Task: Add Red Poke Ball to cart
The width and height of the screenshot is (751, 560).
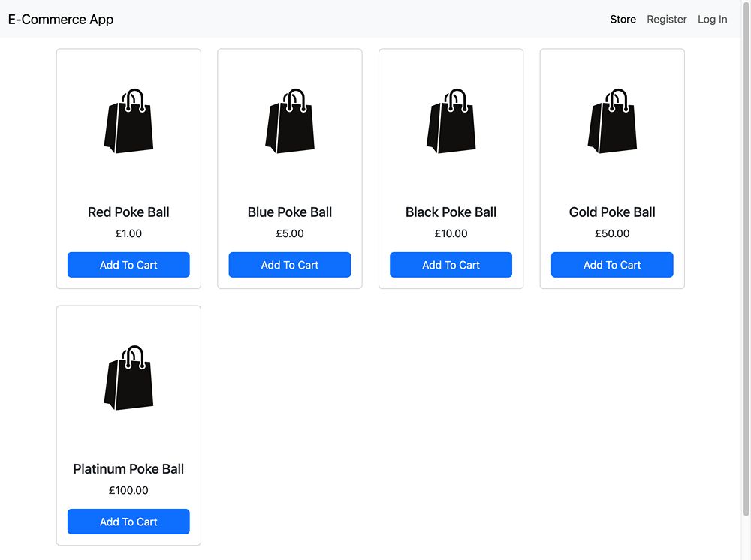Action: [128, 265]
